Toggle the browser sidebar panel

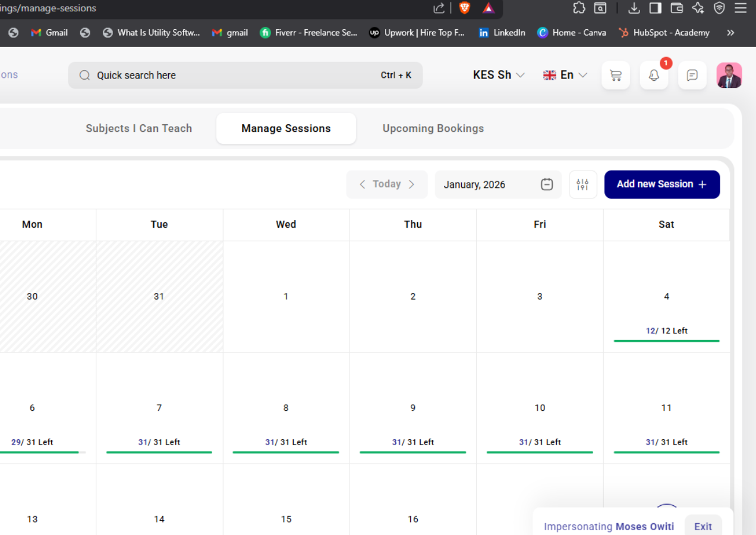pos(655,8)
